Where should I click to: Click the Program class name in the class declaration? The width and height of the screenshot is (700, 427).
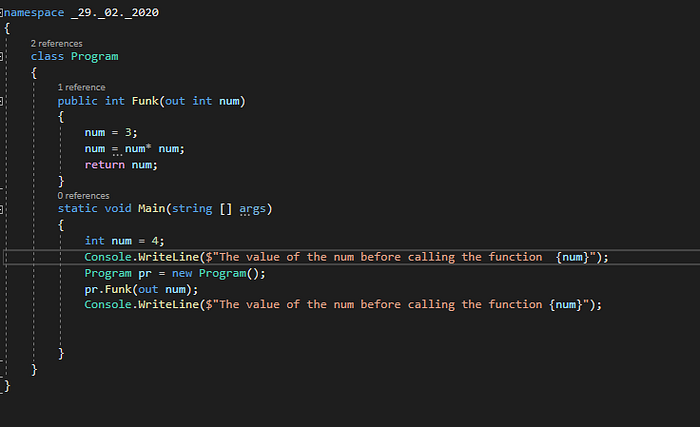coord(95,56)
